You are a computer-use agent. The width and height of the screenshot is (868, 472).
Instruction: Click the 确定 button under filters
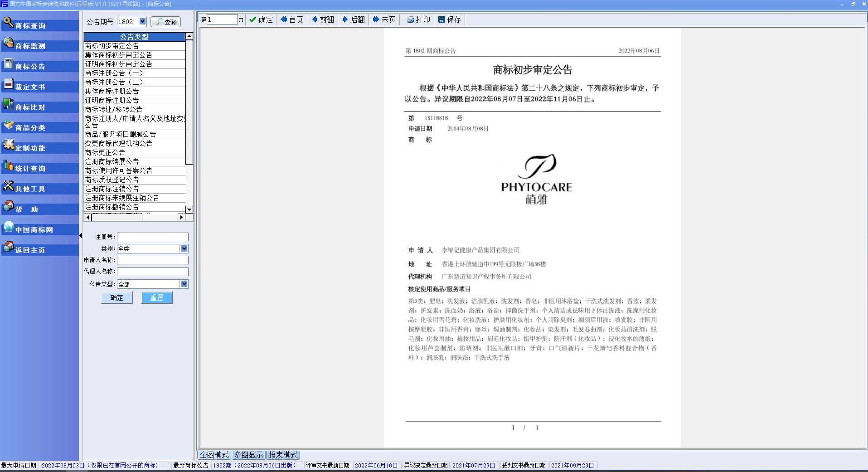(x=117, y=297)
